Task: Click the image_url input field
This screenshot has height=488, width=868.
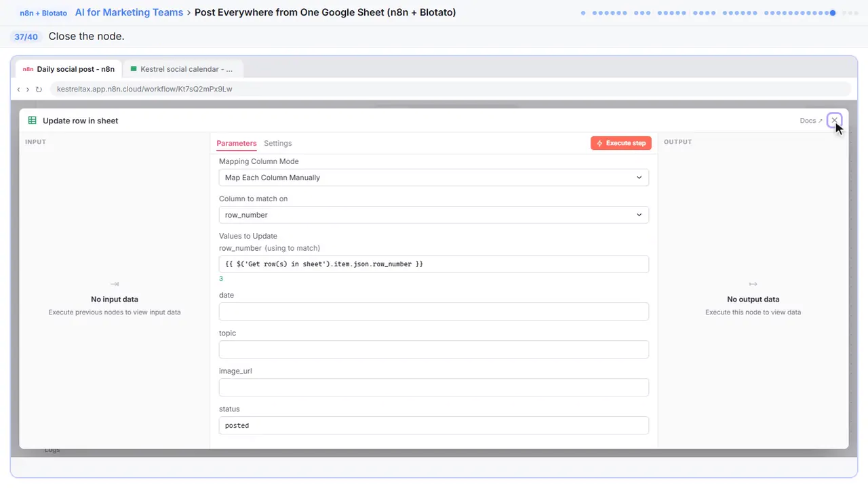Action: (x=434, y=387)
